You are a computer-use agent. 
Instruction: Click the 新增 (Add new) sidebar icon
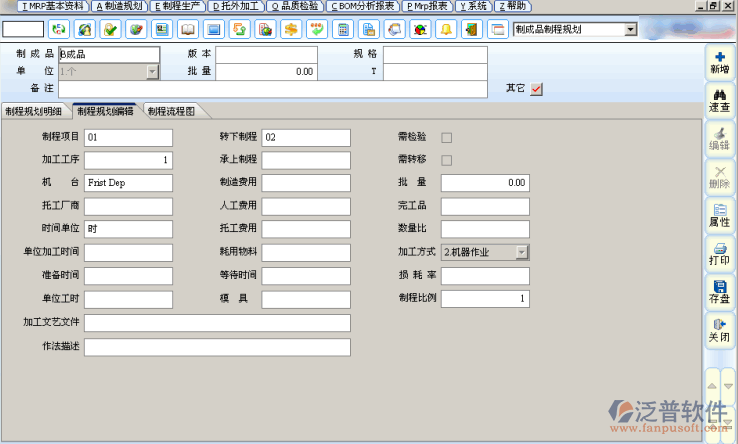719,62
